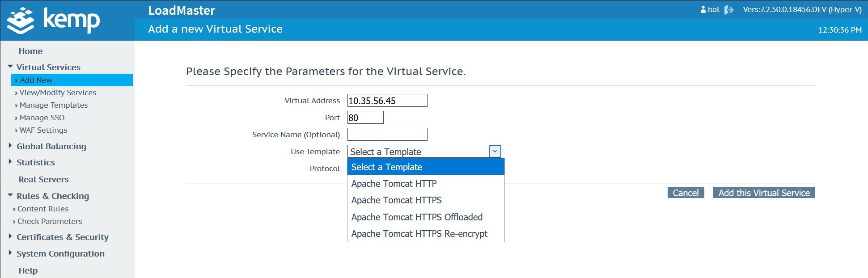The height and width of the screenshot is (278, 868).
Task: Choose Apache Tomcat HTTP template
Action: (394, 184)
